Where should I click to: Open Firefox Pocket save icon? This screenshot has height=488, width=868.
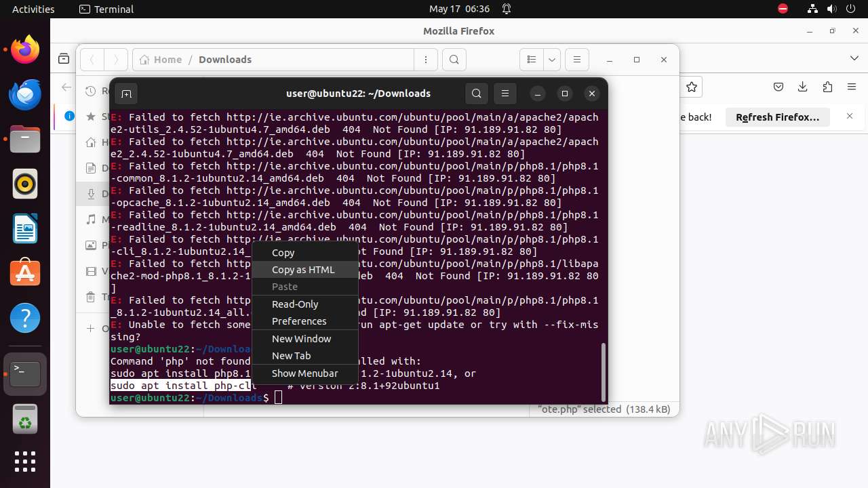tap(778, 87)
